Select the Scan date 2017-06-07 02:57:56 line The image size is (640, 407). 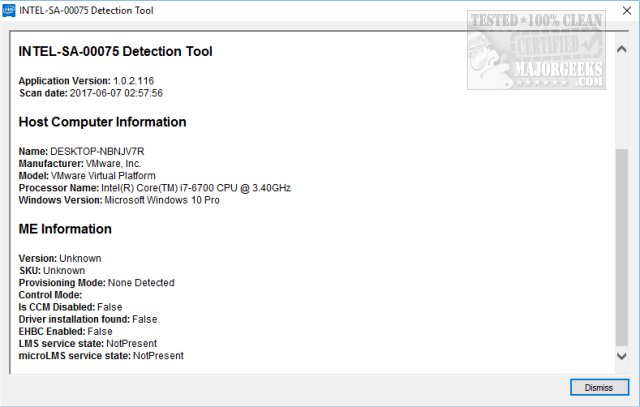(x=91, y=93)
